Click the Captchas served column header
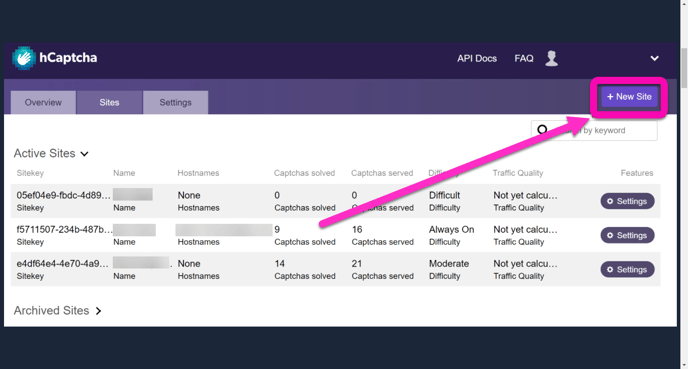The width and height of the screenshot is (688, 369). (x=382, y=173)
